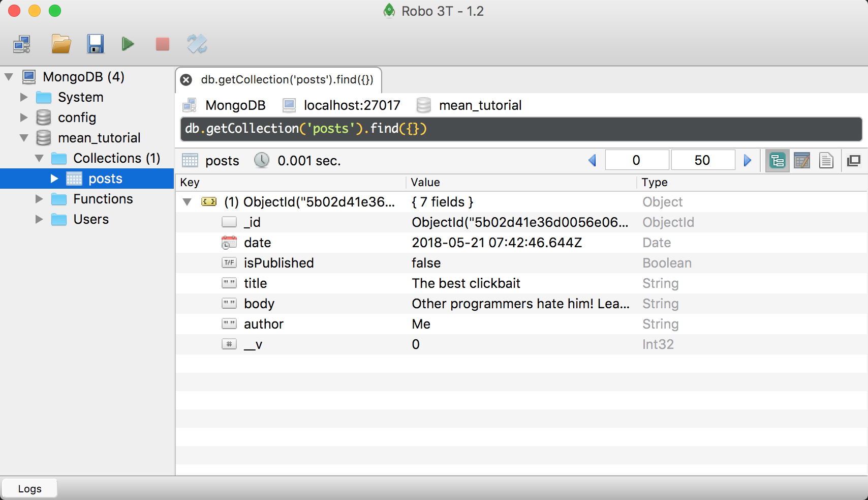Collapse the MongoDB (4) connection node
This screenshot has height=500, width=868.
click(x=9, y=77)
